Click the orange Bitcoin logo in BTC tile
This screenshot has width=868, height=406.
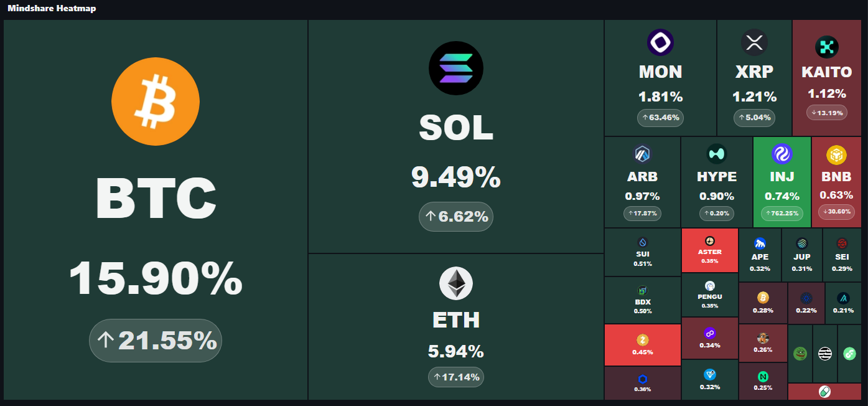[x=156, y=101]
